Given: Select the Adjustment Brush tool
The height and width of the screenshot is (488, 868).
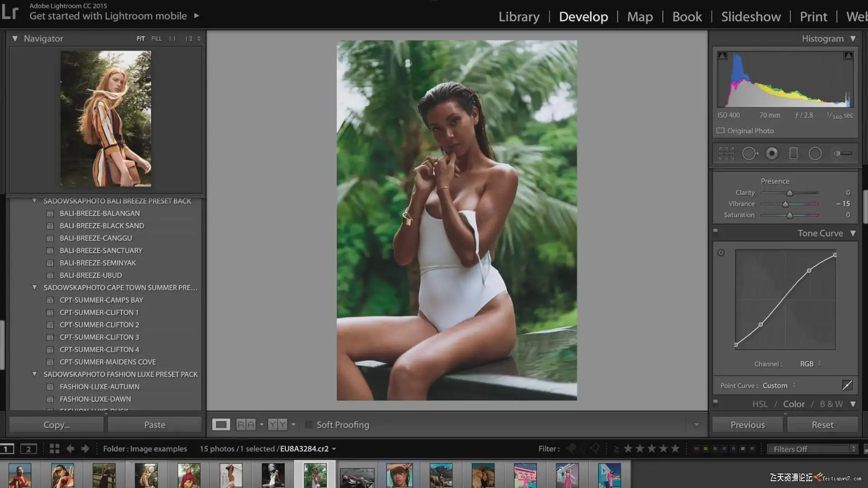Looking at the screenshot, I should pos(843,154).
